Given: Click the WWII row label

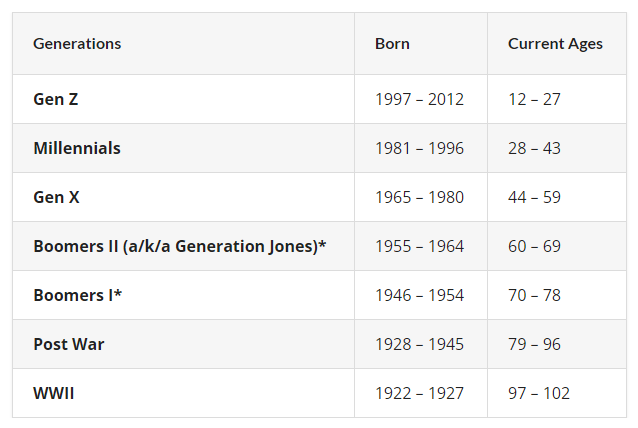Looking at the screenshot, I should coord(54,393).
